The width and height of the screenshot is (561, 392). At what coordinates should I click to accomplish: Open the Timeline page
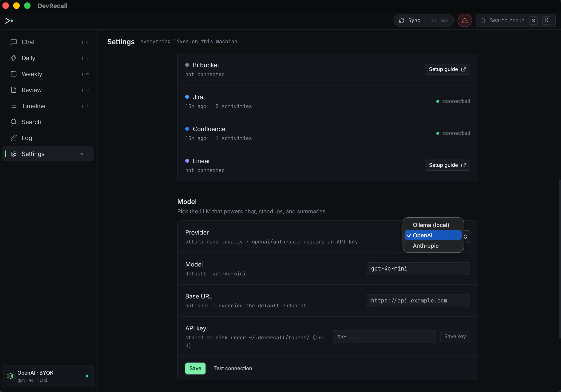48,106
